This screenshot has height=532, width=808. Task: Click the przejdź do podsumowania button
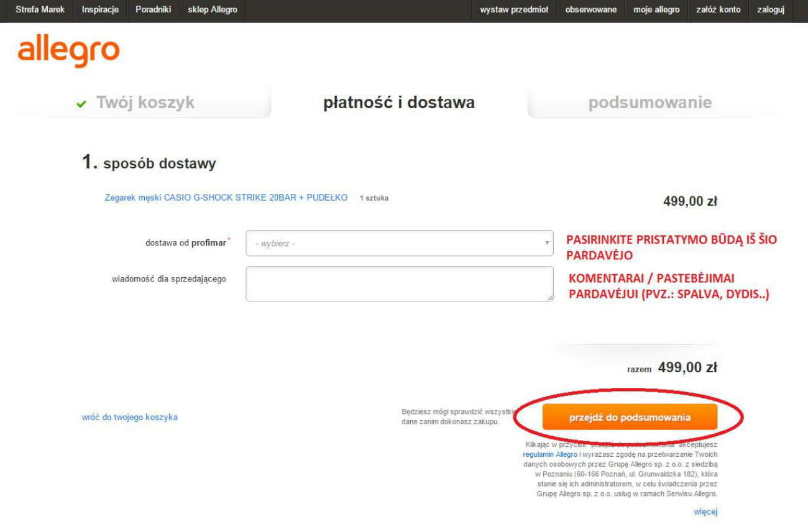pyautogui.click(x=630, y=417)
